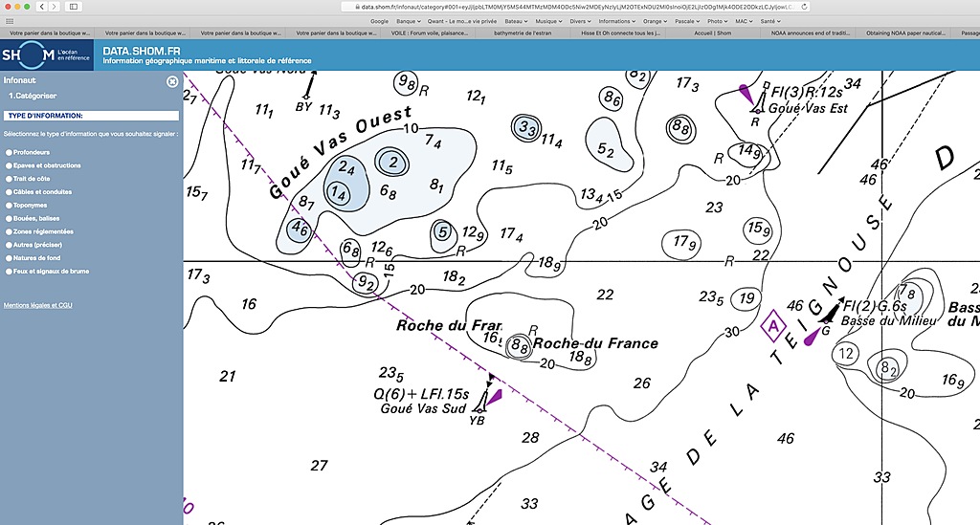
Task: Pick the Zones réglementées option
Action: (9, 231)
